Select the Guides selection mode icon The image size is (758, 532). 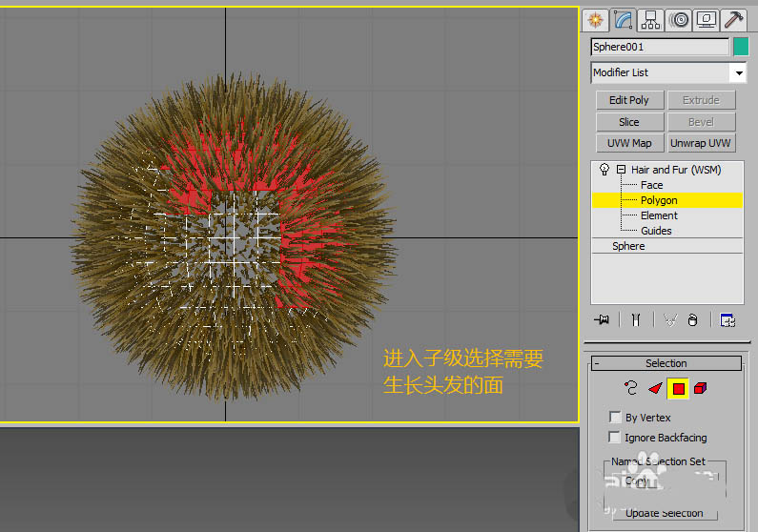pyautogui.click(x=631, y=388)
